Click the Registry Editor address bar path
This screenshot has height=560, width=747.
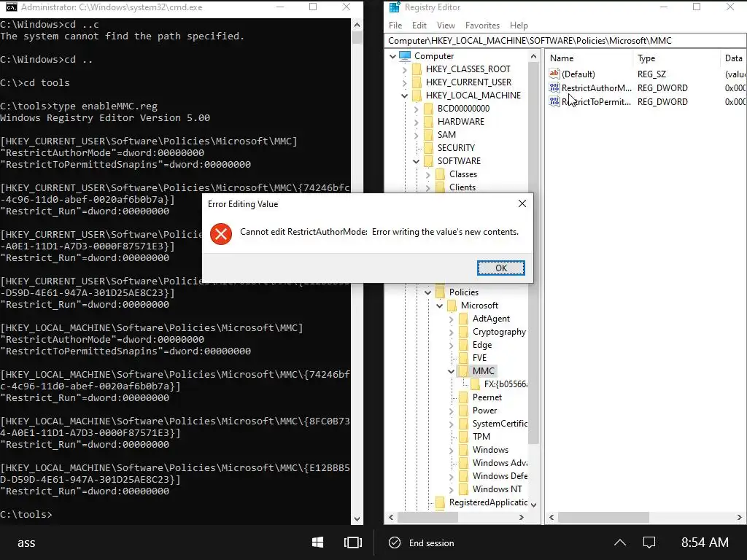(530, 41)
